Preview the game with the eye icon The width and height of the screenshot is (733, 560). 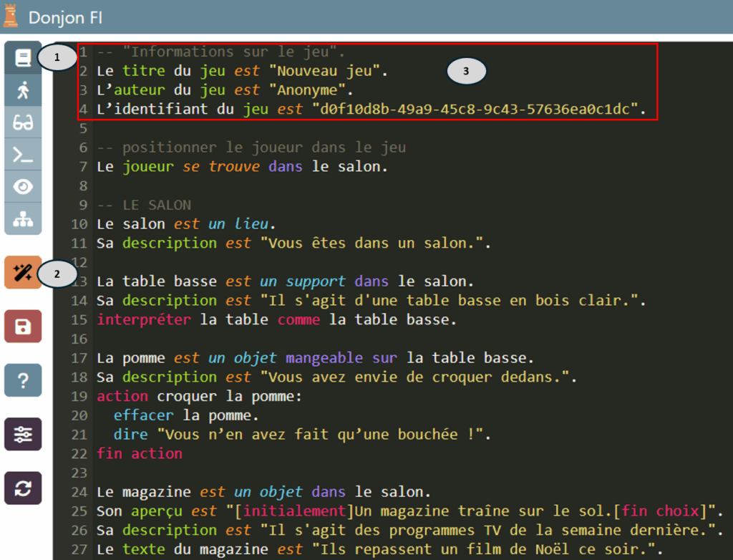24,186
